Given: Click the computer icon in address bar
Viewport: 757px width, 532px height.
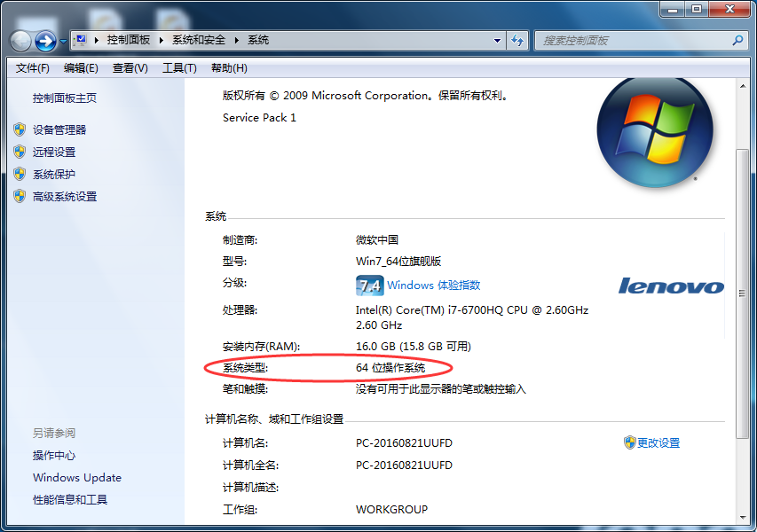Looking at the screenshot, I should 81,40.
